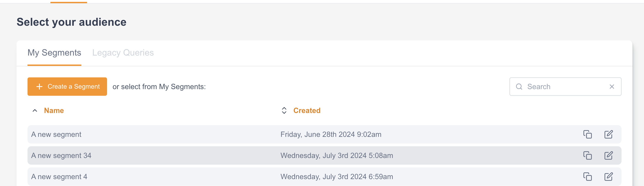Copy 'A new segment 34' using duplicate icon

click(588, 155)
